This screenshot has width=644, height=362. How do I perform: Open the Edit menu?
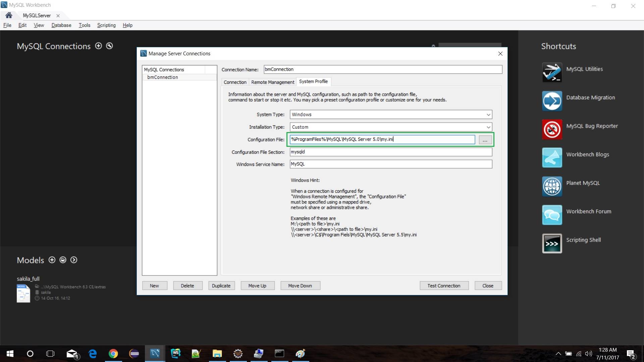click(22, 25)
